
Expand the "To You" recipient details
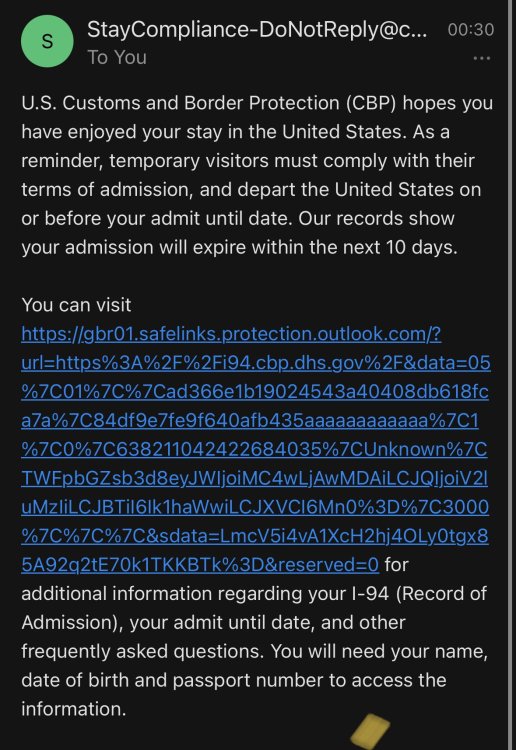tap(117, 57)
